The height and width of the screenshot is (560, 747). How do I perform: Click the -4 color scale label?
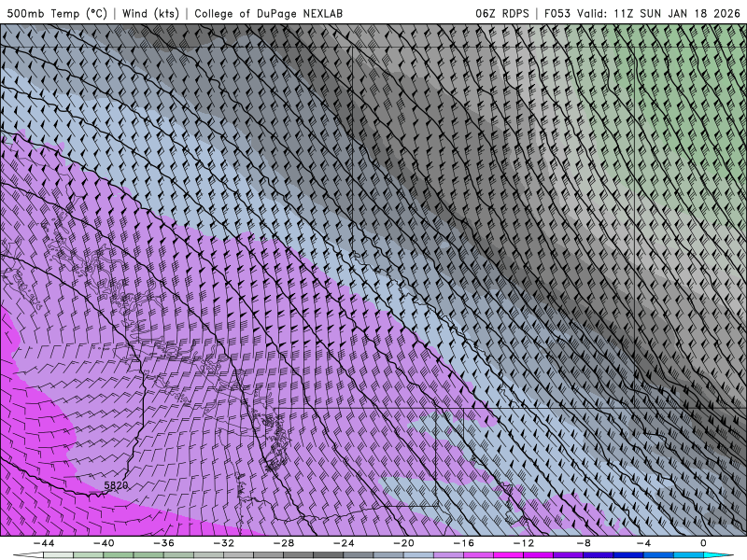[643, 543]
